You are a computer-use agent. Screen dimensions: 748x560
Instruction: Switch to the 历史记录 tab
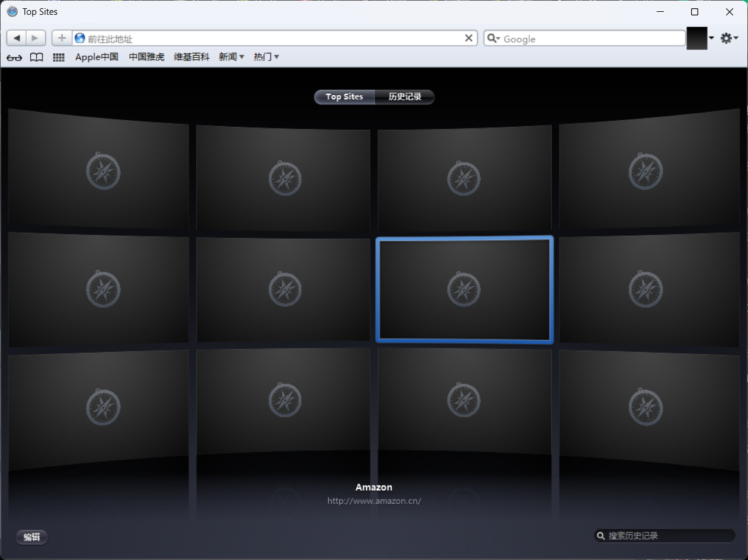coord(405,97)
